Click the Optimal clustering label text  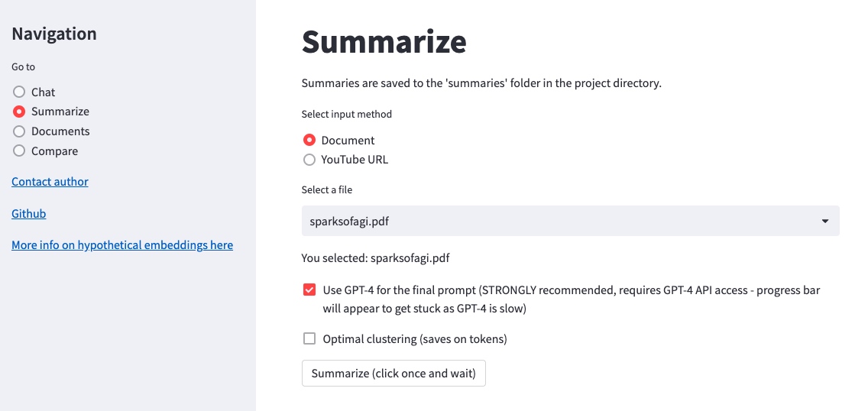pyautogui.click(x=415, y=338)
